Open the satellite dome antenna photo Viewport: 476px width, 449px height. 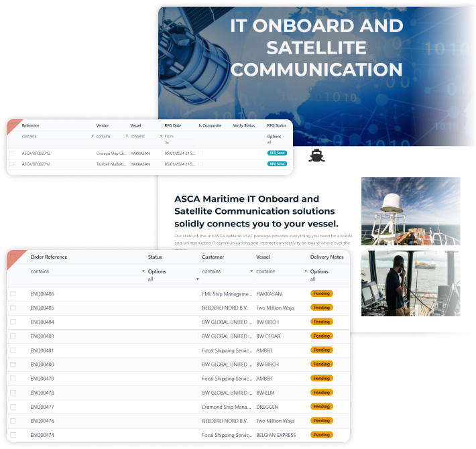pos(410,211)
